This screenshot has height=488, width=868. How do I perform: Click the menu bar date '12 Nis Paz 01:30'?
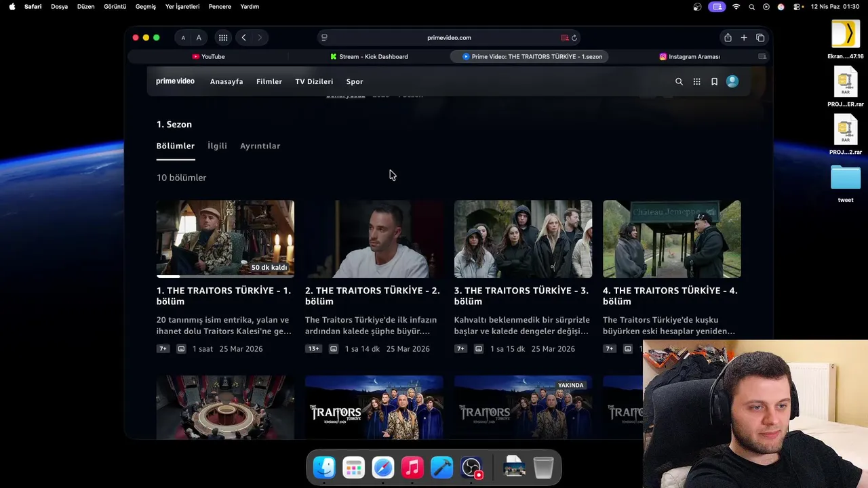tap(835, 7)
